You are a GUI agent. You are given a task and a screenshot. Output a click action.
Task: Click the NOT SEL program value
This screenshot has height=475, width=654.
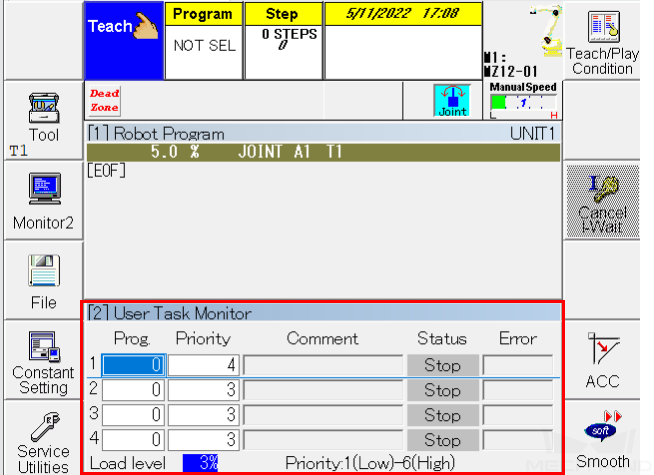pos(204,45)
